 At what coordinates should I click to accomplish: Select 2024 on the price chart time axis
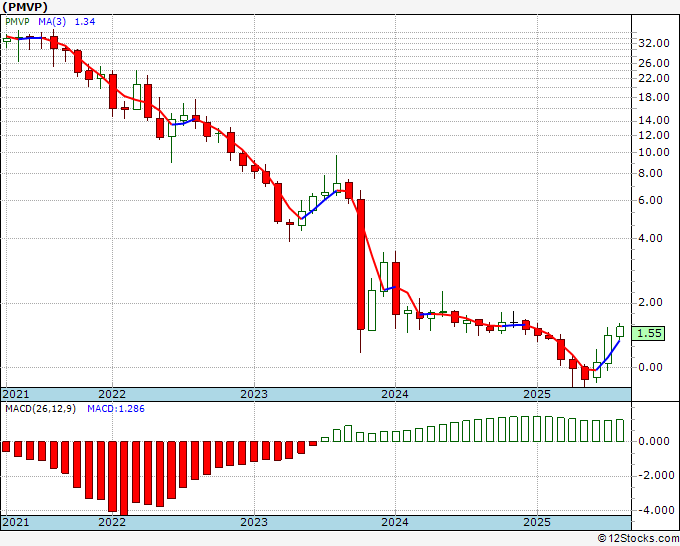395,394
